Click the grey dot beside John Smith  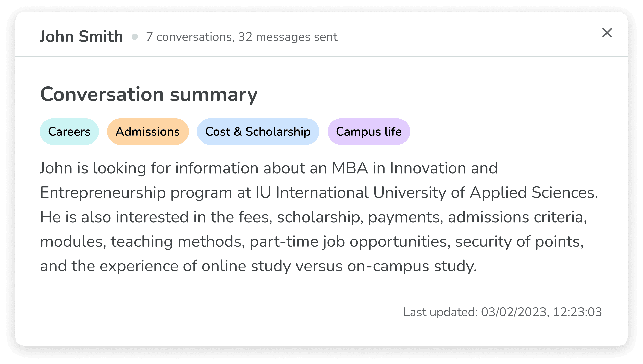[135, 37]
